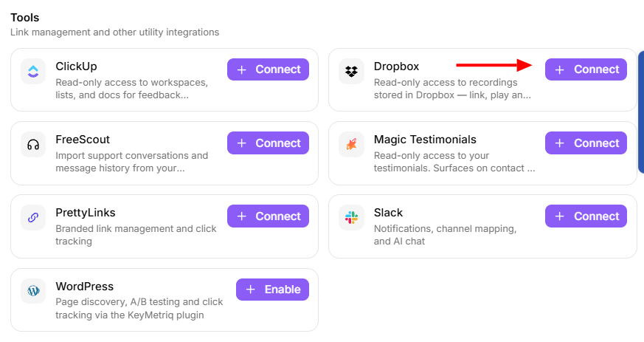
Task: Click the 'Read-only access to workspaces' description
Action: [x=132, y=89]
